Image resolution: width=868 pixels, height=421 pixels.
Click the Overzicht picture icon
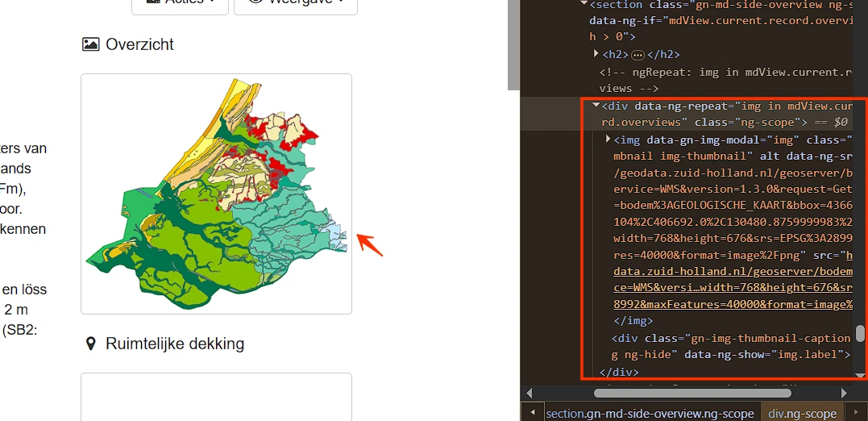(91, 44)
